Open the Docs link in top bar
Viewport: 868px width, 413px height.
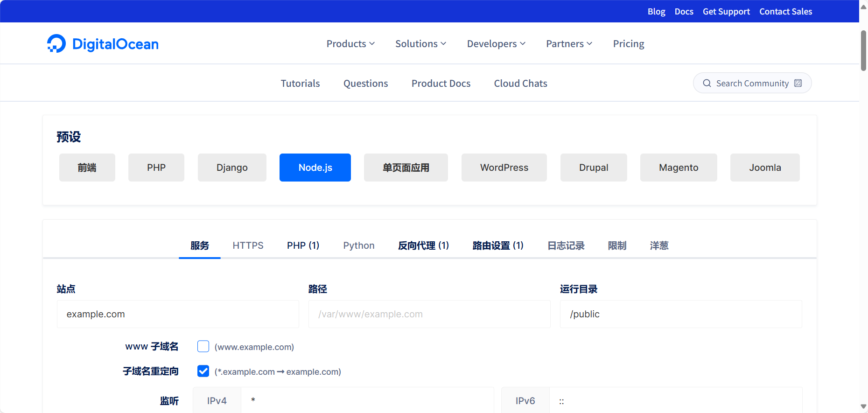[684, 12]
